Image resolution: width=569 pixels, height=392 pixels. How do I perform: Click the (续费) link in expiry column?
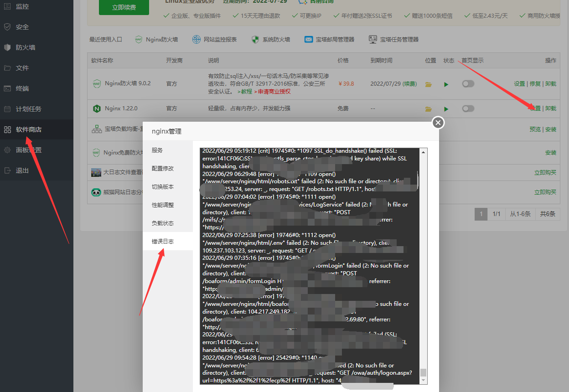(410, 84)
